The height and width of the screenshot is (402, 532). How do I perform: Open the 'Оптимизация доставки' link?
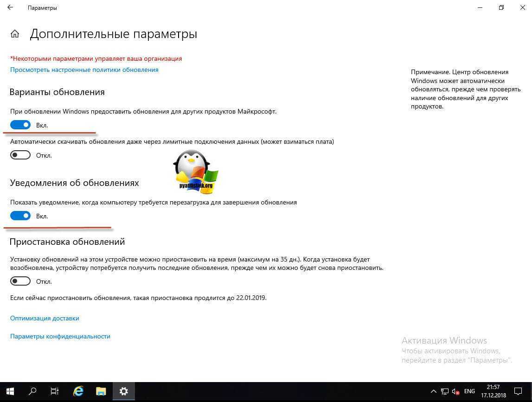pyautogui.click(x=45, y=318)
